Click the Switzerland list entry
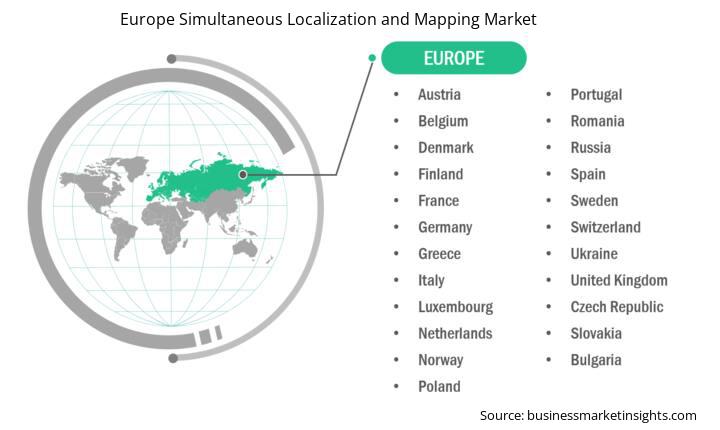Screen dimensions: 720x430 click(x=605, y=227)
